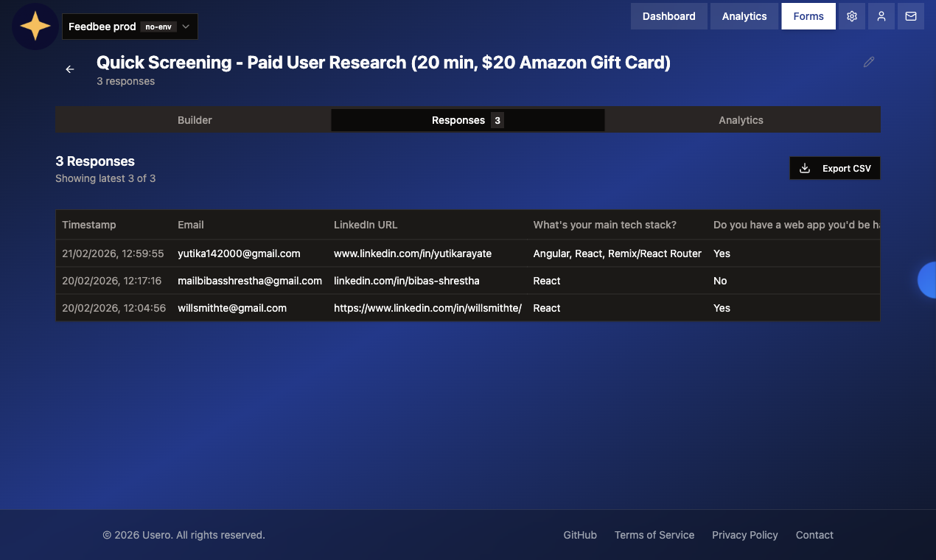Click the 3 Responses heading

pyautogui.click(x=95, y=161)
